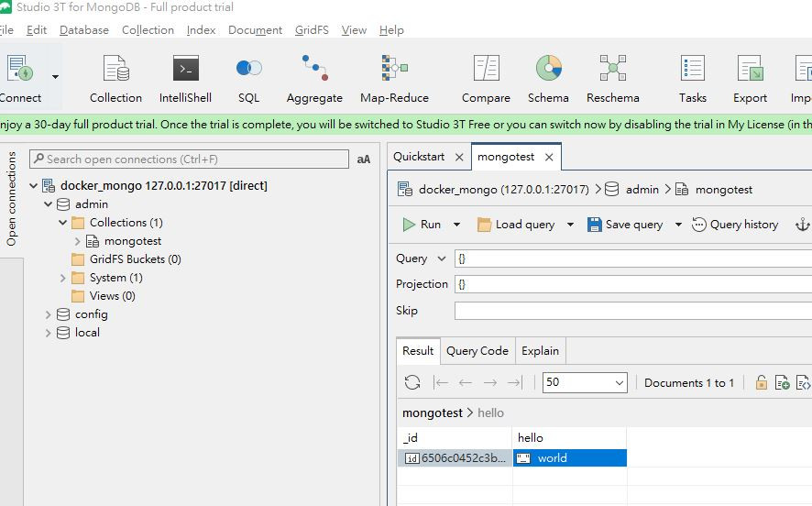Launch IntelliShell from the toolbar
This screenshot has height=506, width=812.
point(185,78)
